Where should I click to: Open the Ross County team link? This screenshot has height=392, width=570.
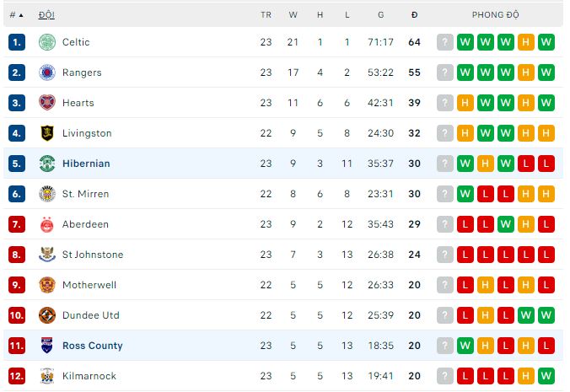(x=92, y=346)
